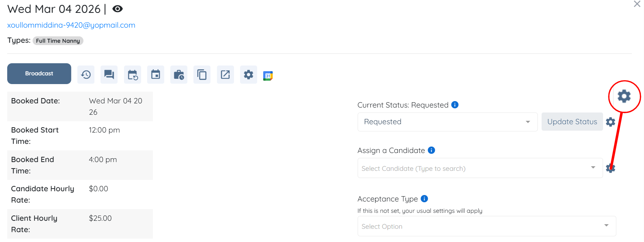Expand the Acceptance Type Select Option dropdown
644x242 pixels.
click(487, 226)
